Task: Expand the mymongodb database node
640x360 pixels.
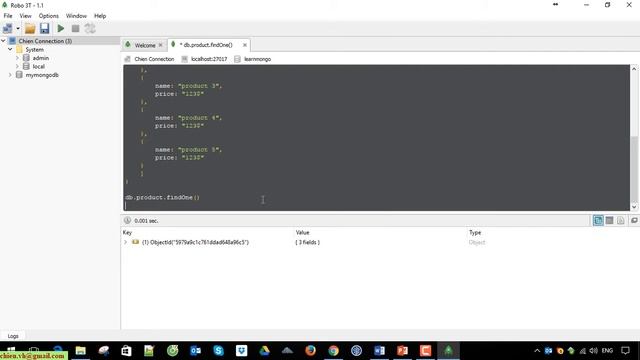Action: (x=10, y=75)
